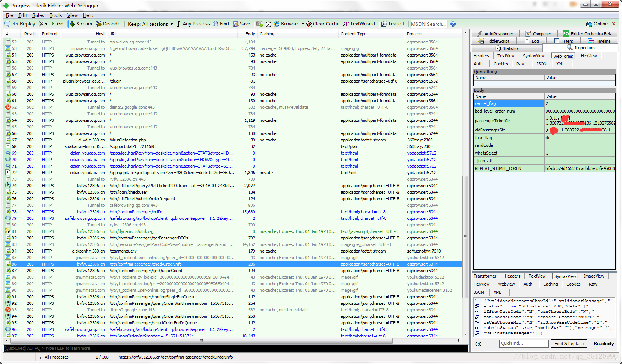Click the Online network status indicator
Screen dimensions: 622x364
[597, 24]
